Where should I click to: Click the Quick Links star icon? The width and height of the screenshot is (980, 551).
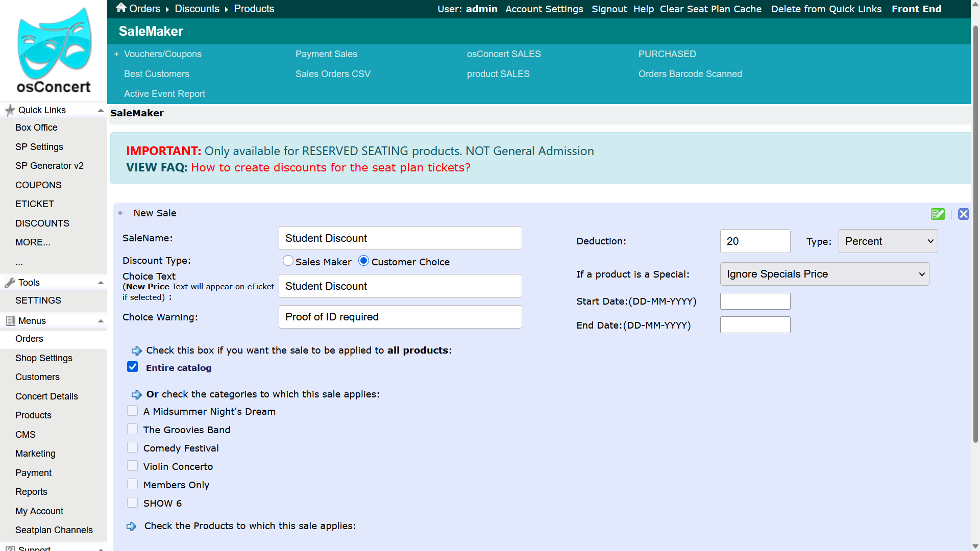click(10, 110)
